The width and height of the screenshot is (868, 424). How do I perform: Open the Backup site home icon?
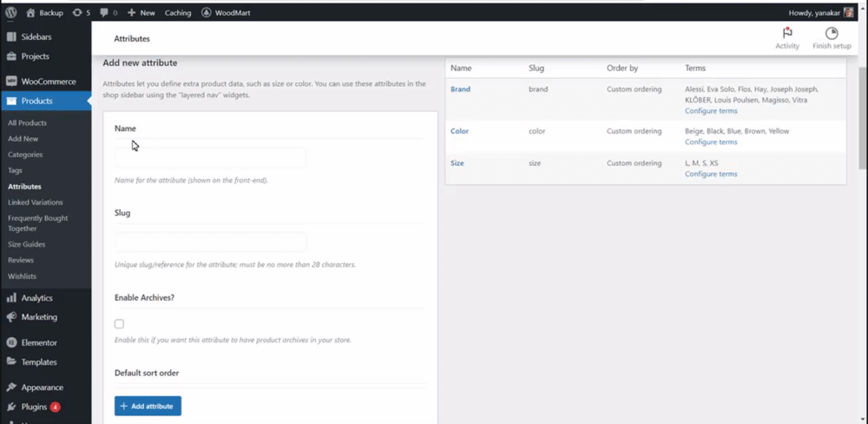[x=30, y=12]
